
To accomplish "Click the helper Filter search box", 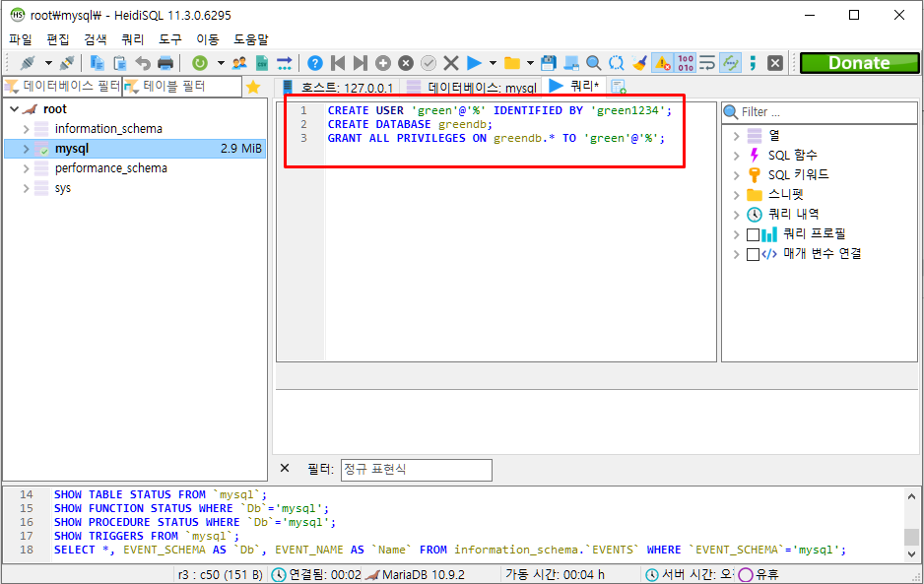I will pyautogui.click(x=820, y=112).
